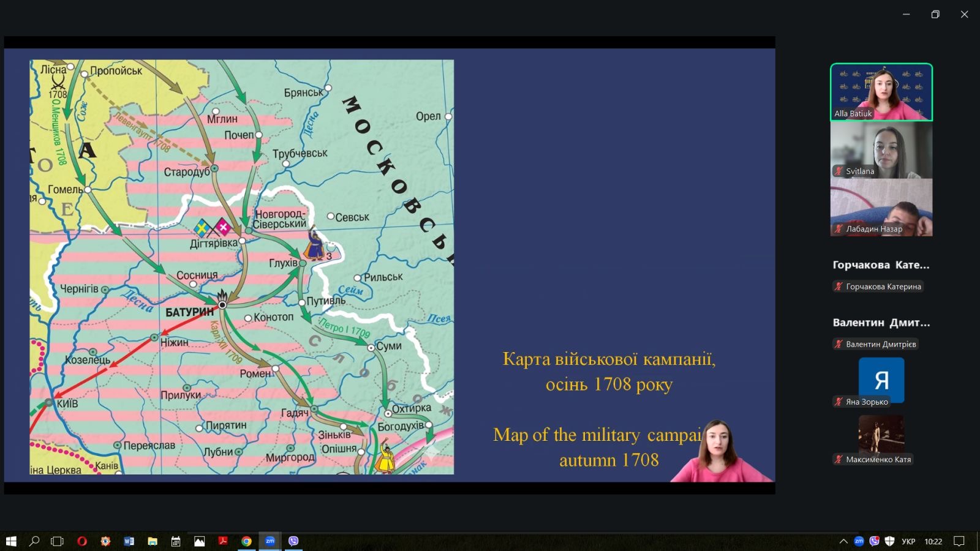Switch the УКР keyboard language indicator
This screenshot has height=551, width=980.
coord(908,541)
